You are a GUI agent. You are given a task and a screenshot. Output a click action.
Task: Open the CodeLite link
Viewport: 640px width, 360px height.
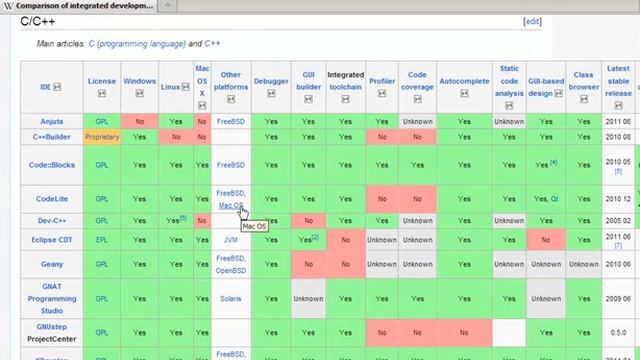52,199
